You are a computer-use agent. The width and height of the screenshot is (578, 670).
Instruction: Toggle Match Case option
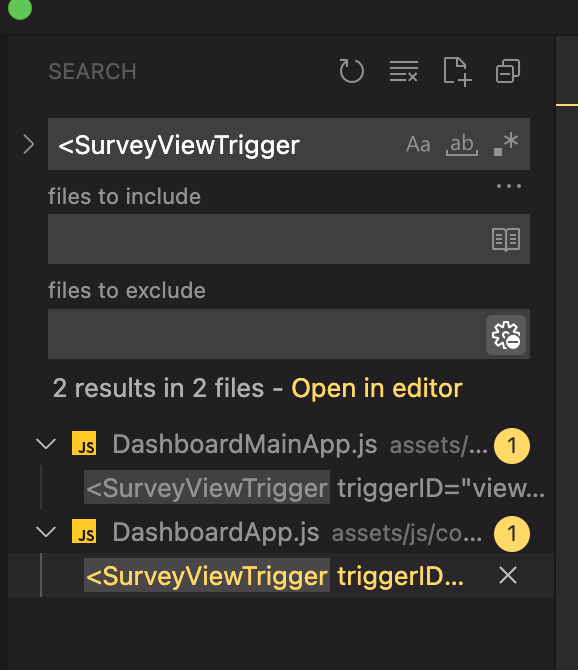418,144
